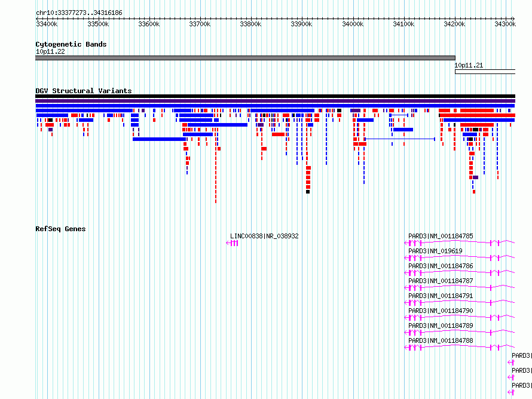Viewport: 532px width, 399px height.
Task: Click the 33400k ruler tick label
Action: (x=47, y=24)
